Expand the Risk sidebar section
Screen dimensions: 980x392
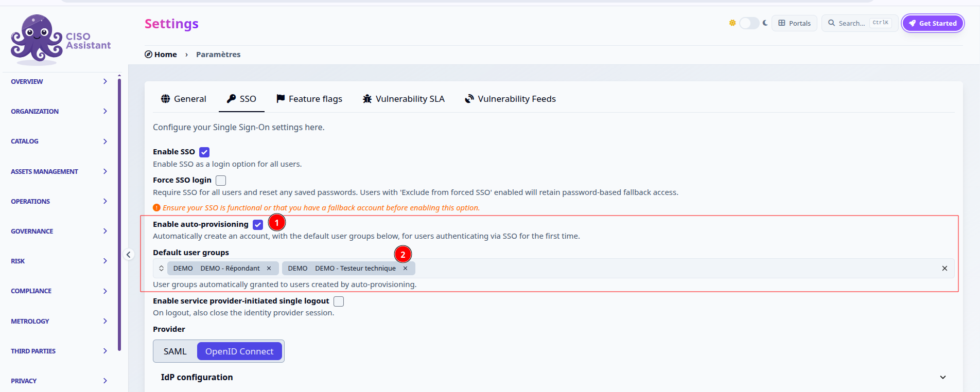pyautogui.click(x=59, y=261)
